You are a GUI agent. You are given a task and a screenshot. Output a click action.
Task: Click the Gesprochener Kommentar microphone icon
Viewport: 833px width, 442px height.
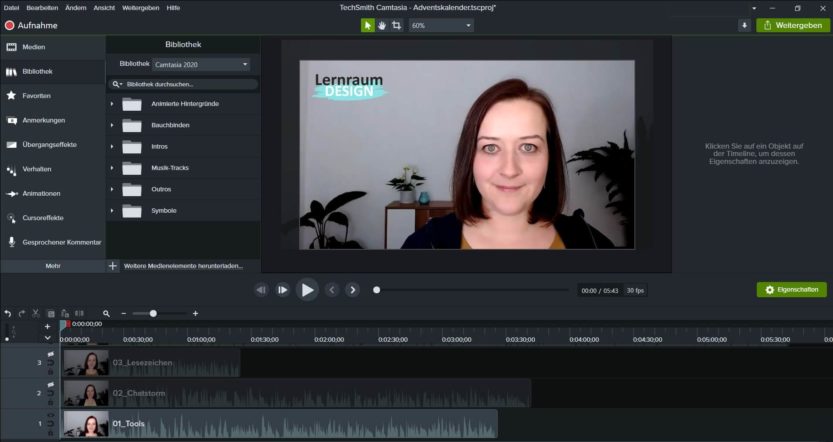pos(11,242)
